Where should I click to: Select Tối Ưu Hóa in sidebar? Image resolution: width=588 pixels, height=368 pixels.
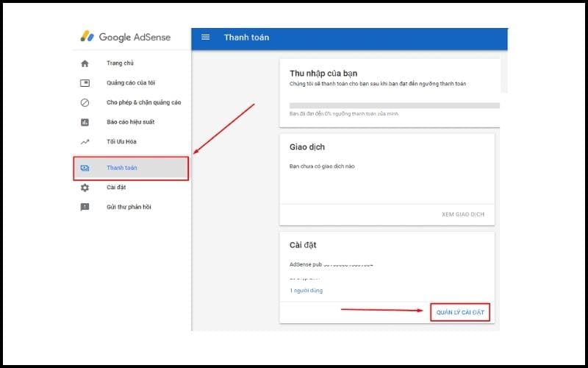[121, 141]
